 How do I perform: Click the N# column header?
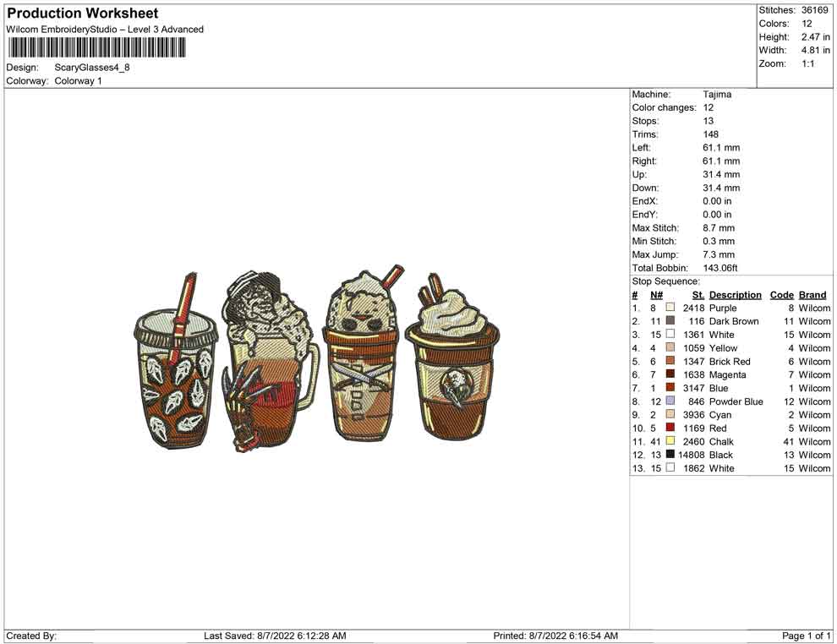(x=656, y=295)
